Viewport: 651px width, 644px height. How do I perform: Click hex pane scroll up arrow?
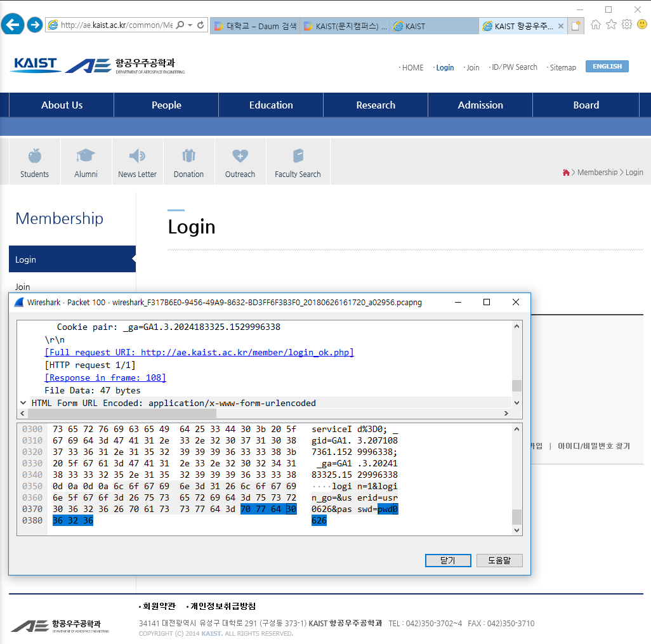click(516, 430)
